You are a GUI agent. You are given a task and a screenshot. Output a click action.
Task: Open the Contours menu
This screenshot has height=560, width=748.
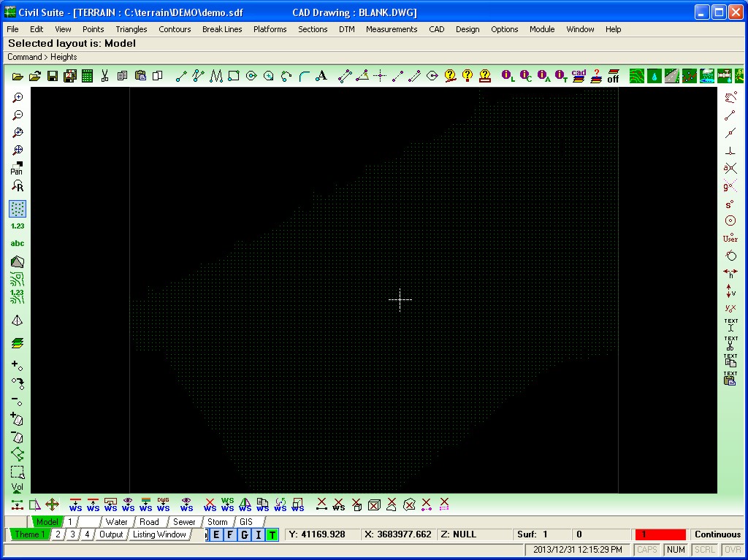(x=175, y=29)
